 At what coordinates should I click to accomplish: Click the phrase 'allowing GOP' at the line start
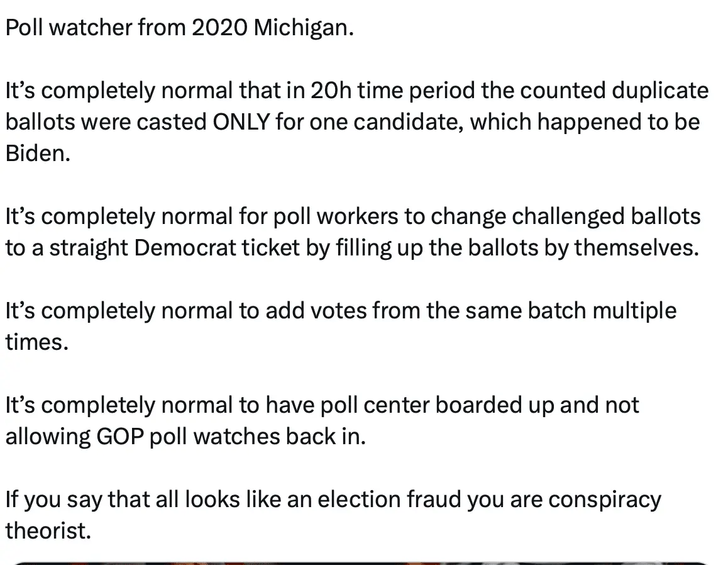coord(74,437)
